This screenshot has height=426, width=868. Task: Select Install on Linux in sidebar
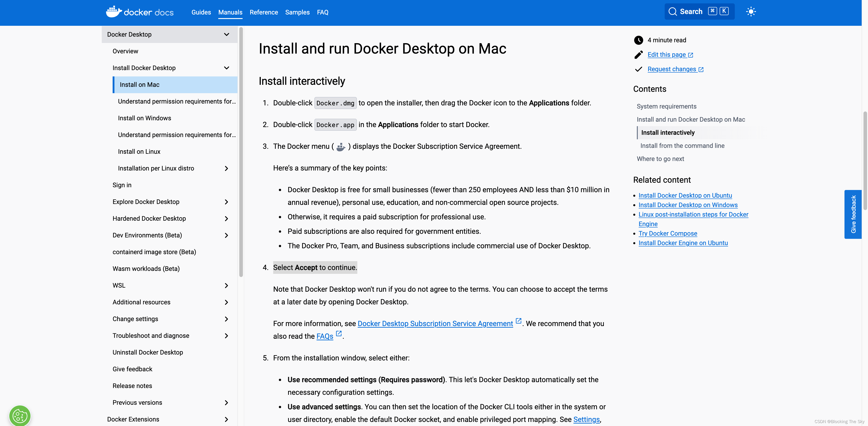click(x=139, y=151)
